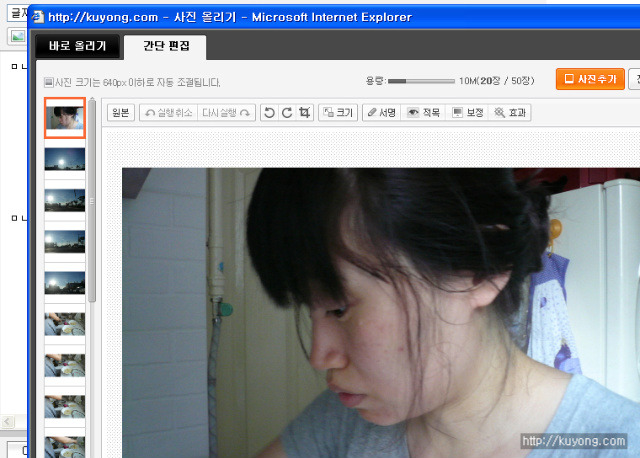This screenshot has width=640, height=458.
Task: Click the Internet Explorer icon in the title bar
Action: coord(38,17)
